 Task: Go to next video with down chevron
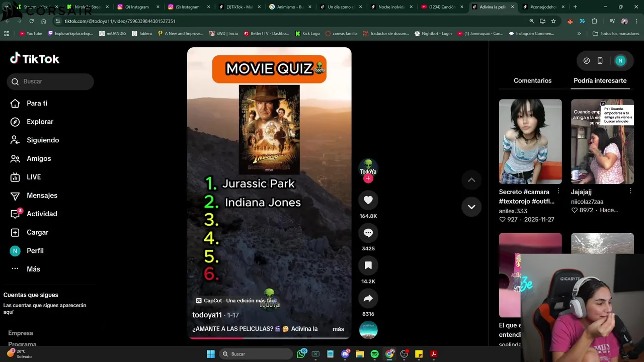coord(471,207)
